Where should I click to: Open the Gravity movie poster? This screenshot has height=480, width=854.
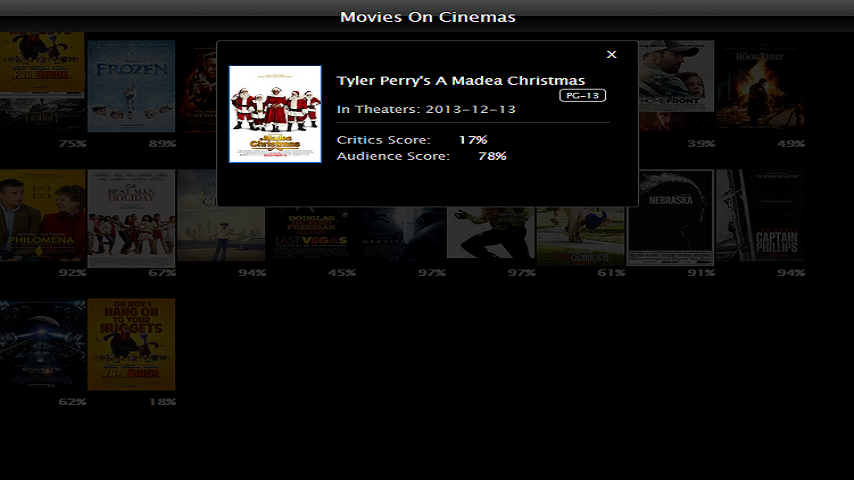(401, 234)
